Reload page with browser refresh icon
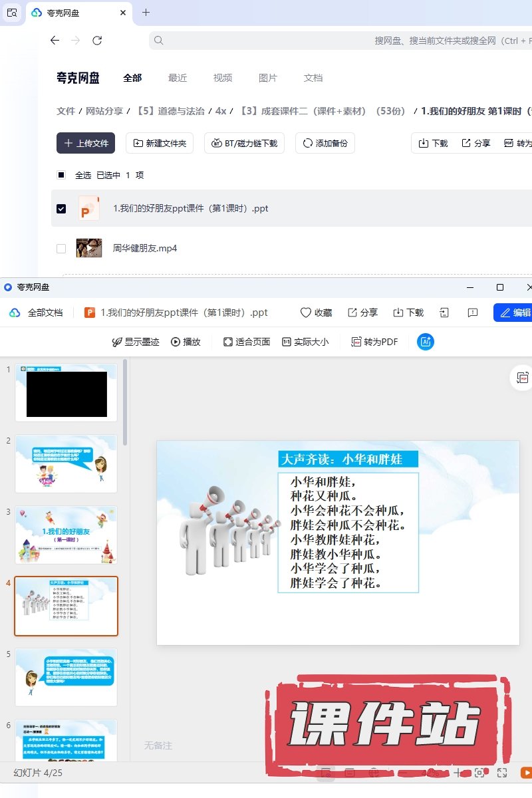Screen dimensions: 532x798 [97, 41]
